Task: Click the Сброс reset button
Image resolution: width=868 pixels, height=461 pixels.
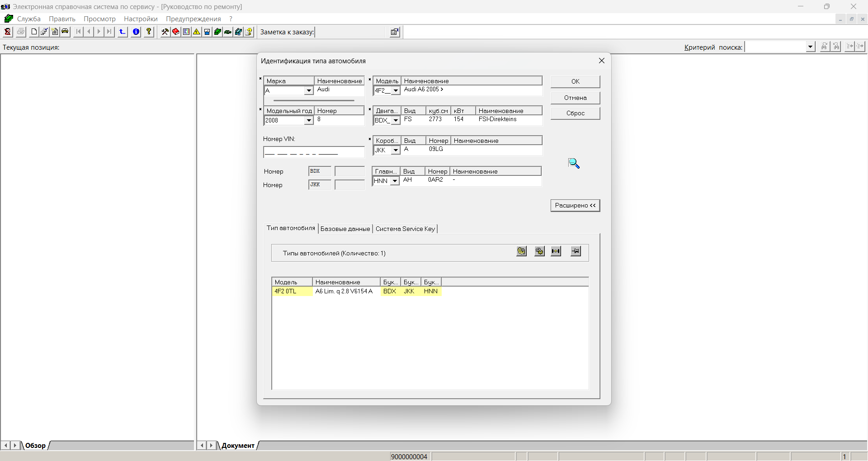Action: [x=575, y=113]
